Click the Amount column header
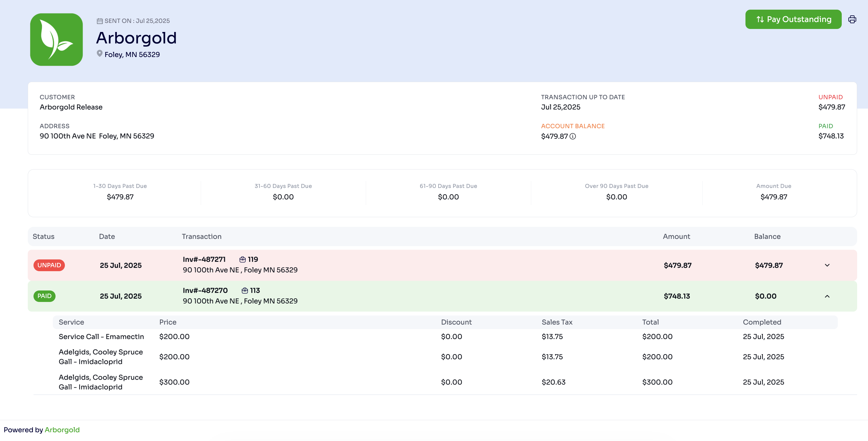The width and height of the screenshot is (868, 441). click(x=677, y=236)
